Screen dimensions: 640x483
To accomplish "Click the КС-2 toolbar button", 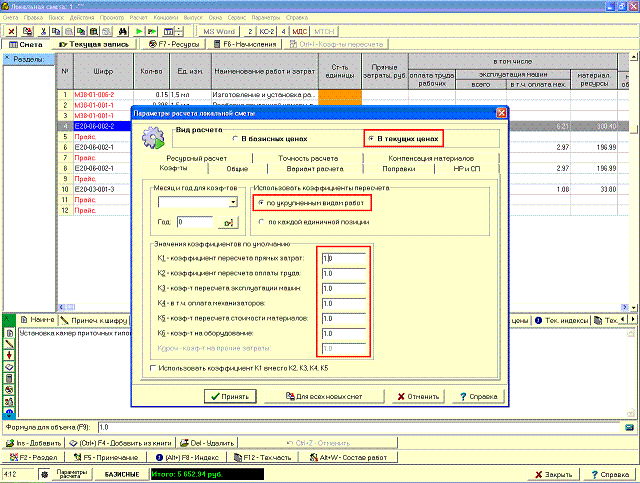I will click(267, 32).
